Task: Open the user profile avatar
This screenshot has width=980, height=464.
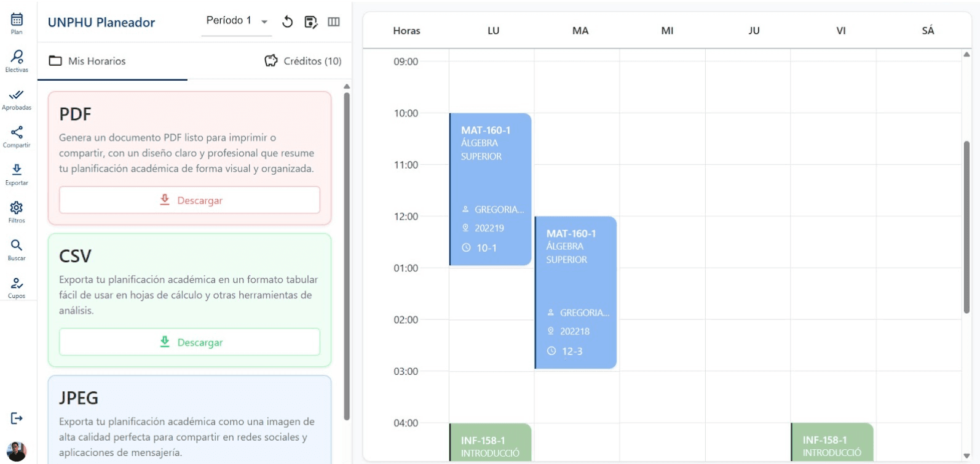Action: (17, 451)
